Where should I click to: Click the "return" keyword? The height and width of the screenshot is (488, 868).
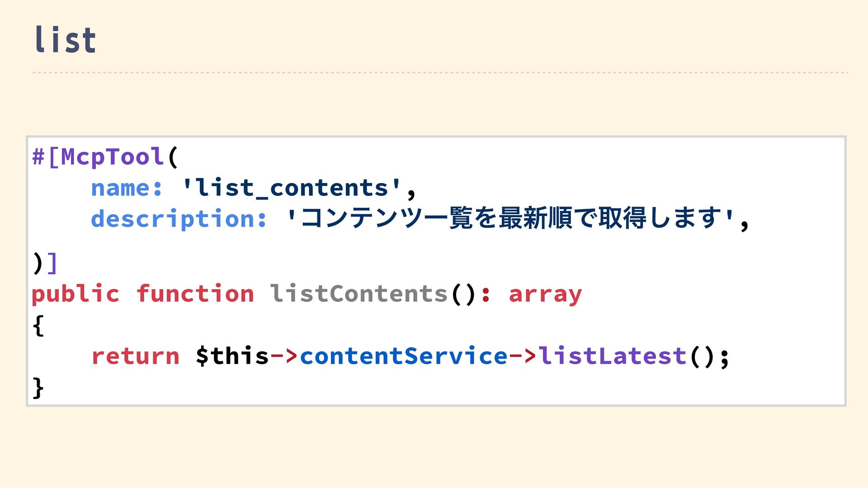pyautogui.click(x=136, y=356)
